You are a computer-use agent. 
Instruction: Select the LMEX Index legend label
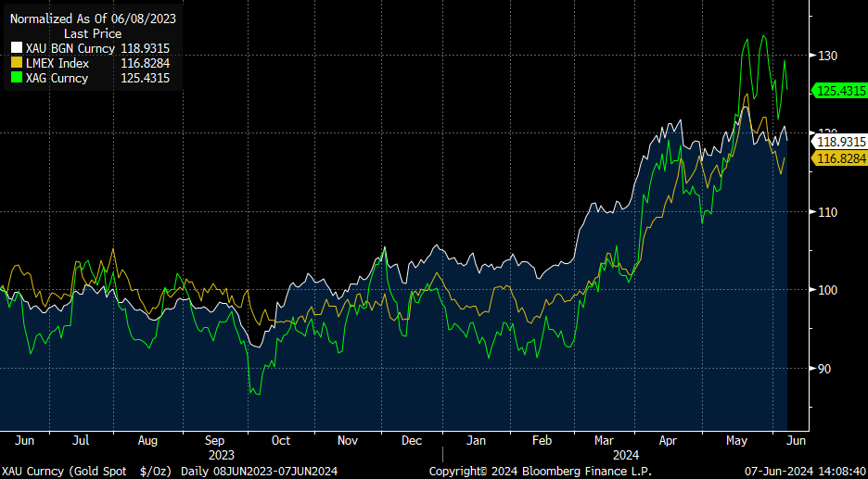coord(57,63)
